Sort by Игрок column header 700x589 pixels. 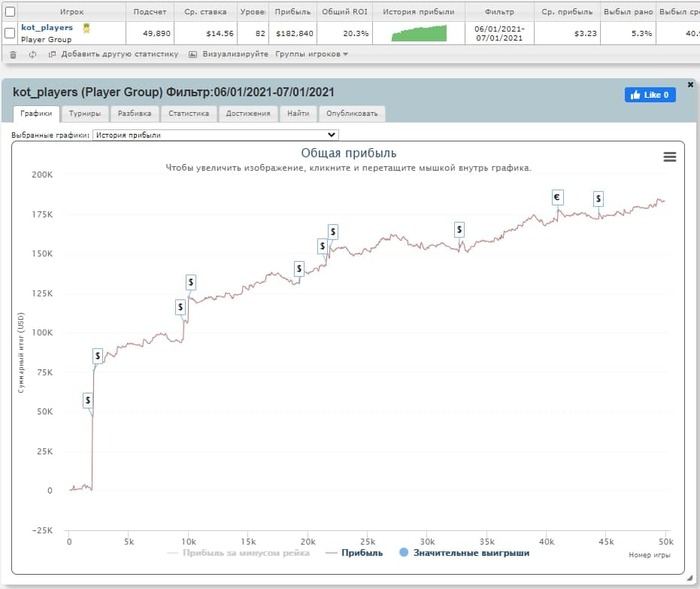[71, 12]
